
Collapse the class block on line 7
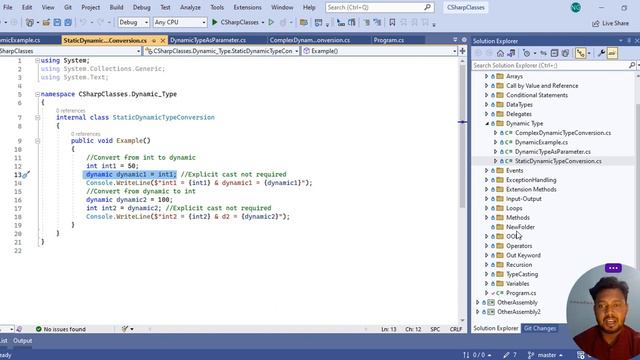point(37,118)
